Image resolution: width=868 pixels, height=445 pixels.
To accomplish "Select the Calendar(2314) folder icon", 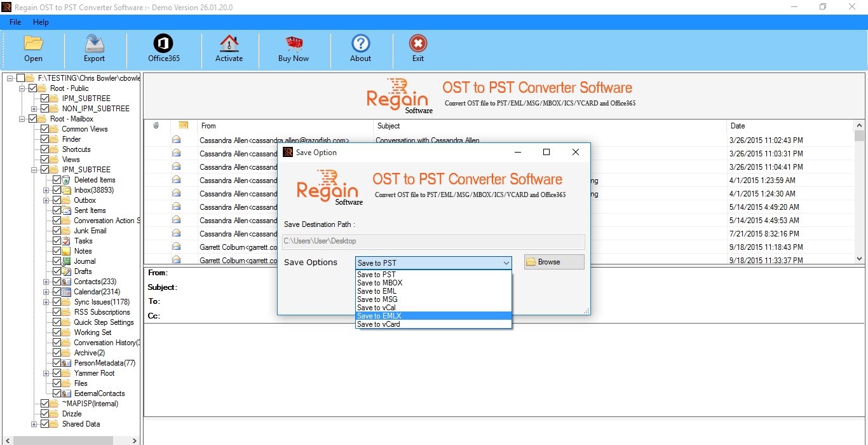I will pyautogui.click(x=66, y=292).
